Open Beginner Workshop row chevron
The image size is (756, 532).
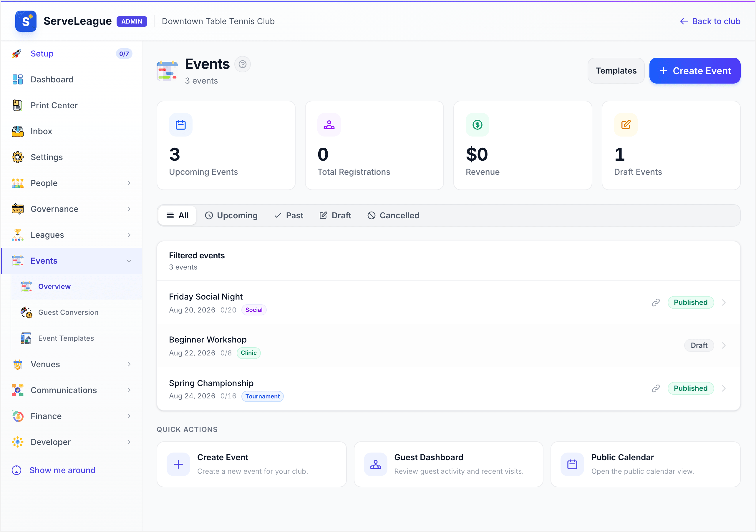pos(723,345)
